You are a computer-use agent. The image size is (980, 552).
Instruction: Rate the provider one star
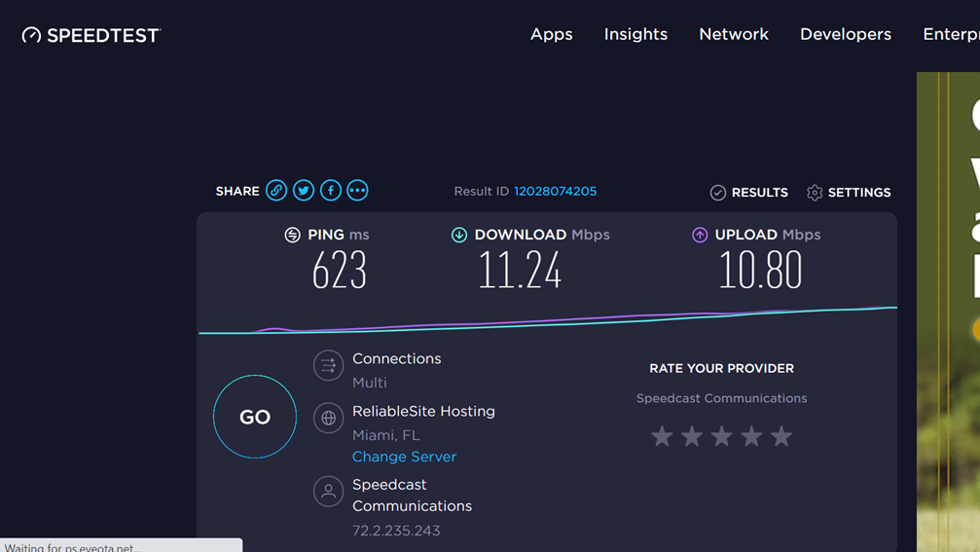[x=662, y=436]
